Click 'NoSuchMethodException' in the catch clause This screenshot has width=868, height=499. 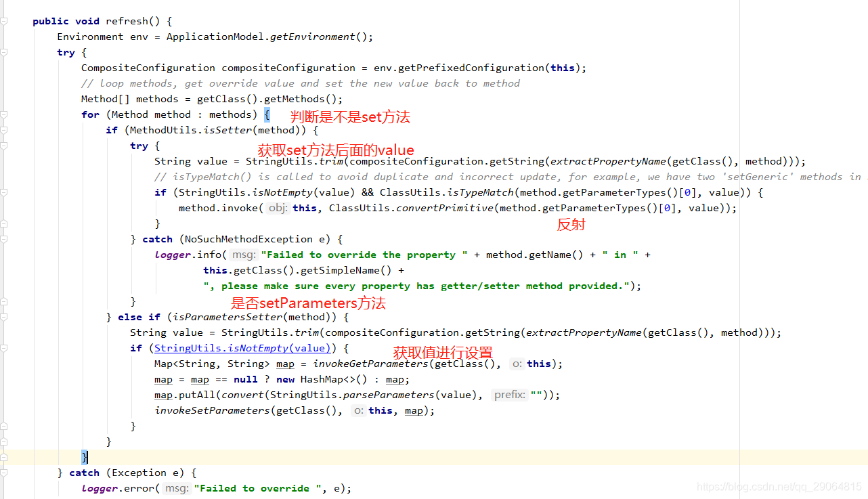click(248, 239)
